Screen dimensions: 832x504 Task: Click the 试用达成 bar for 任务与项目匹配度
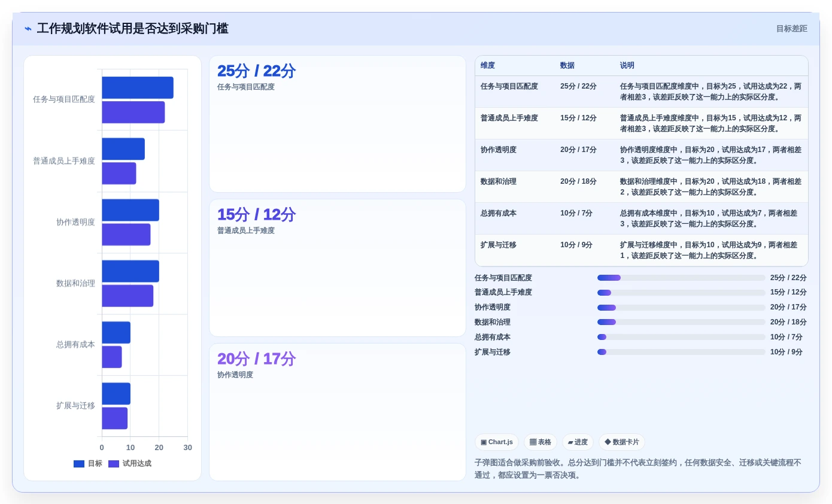[x=133, y=113]
